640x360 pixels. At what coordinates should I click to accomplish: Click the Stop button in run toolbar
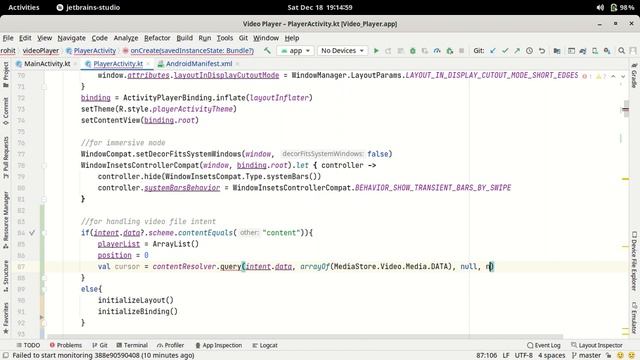pyautogui.click(x=462, y=51)
